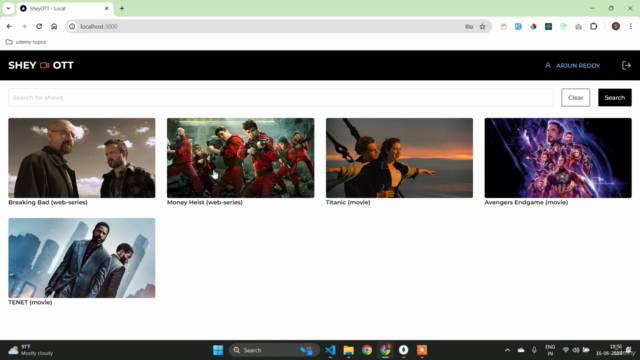Click the colorful circle extension icon

click(533, 27)
